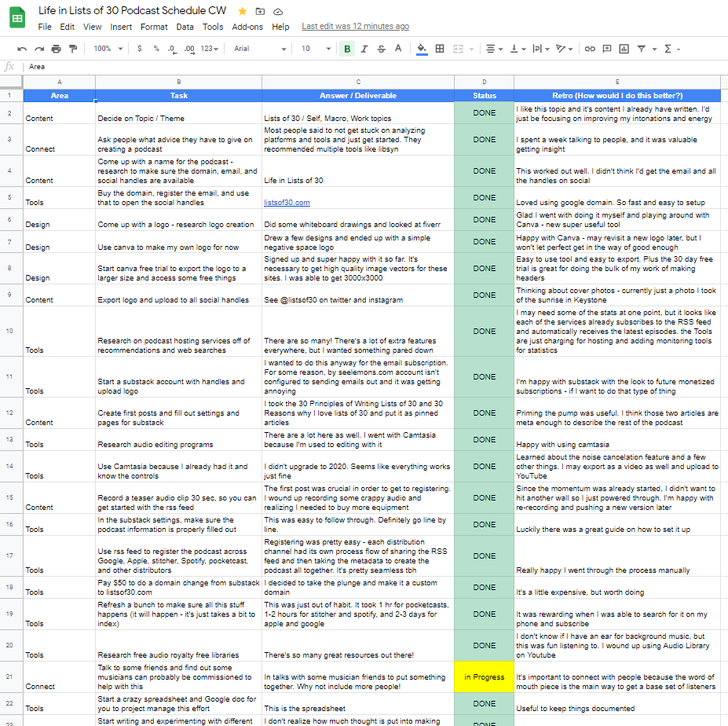Format as percent icon
Viewport: 728px width, 726px height.
156,49
